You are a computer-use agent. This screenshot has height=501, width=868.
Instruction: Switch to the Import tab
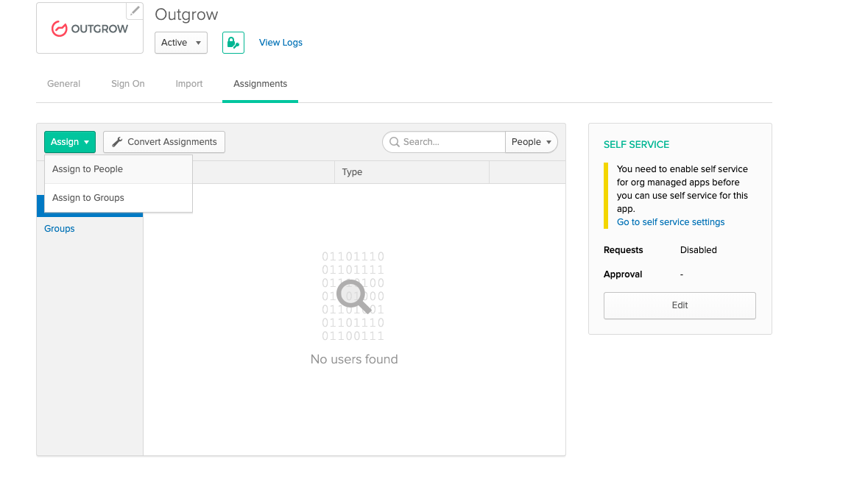click(x=188, y=84)
